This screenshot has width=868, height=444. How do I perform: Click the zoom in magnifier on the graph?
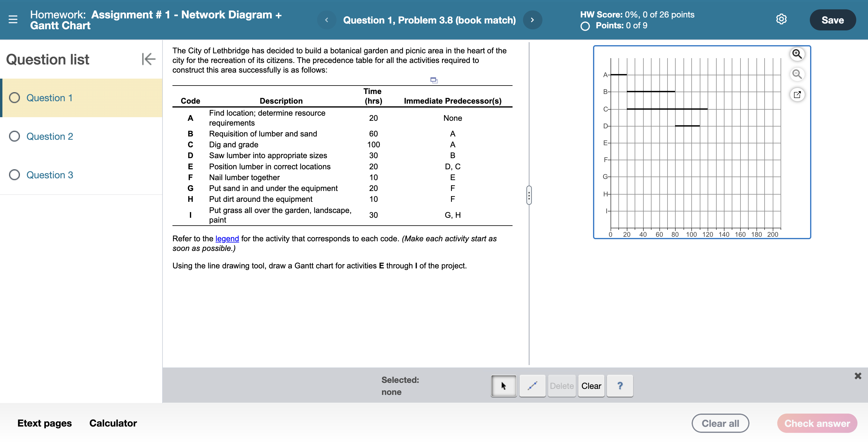click(x=797, y=54)
